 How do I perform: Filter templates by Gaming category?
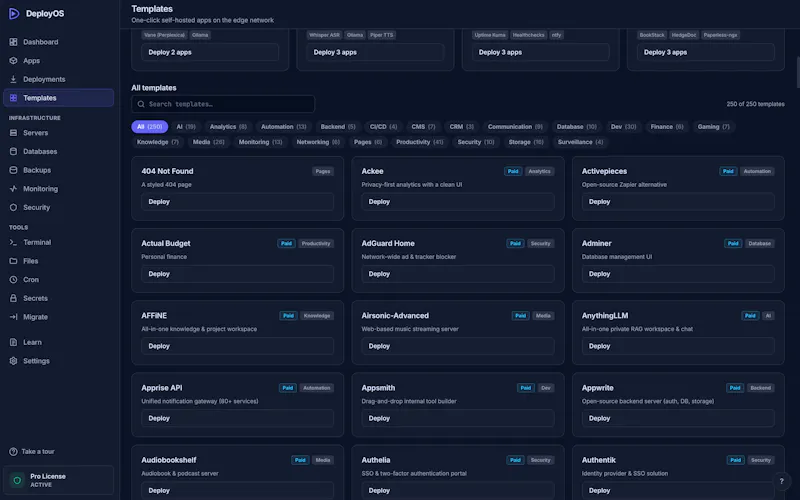714,127
